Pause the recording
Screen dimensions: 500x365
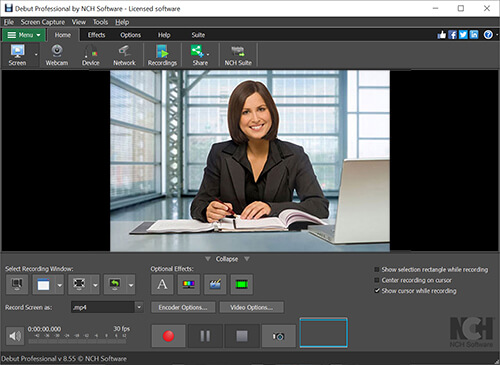pos(205,336)
